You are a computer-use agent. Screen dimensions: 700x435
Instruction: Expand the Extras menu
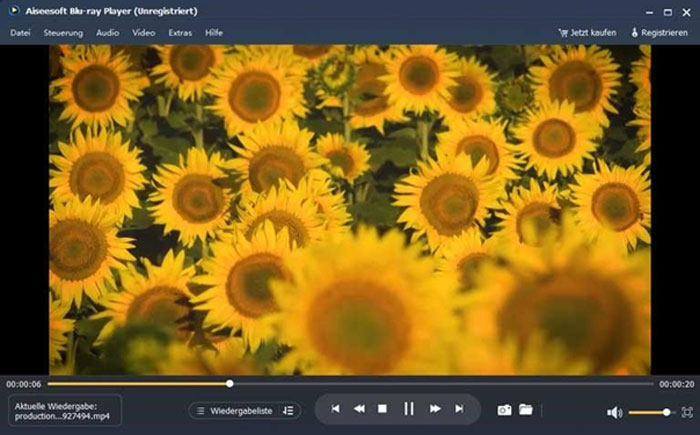(x=180, y=33)
